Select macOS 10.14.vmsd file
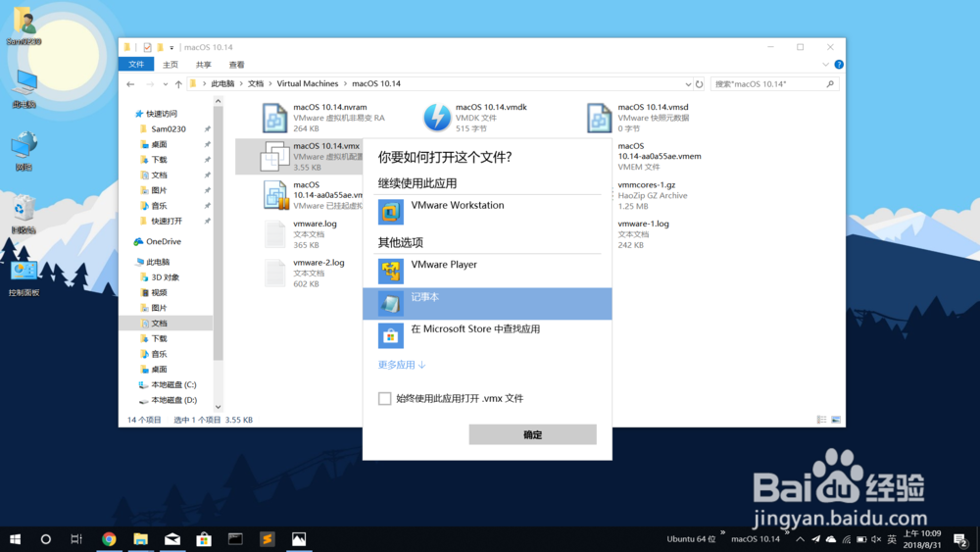 pyautogui.click(x=638, y=118)
